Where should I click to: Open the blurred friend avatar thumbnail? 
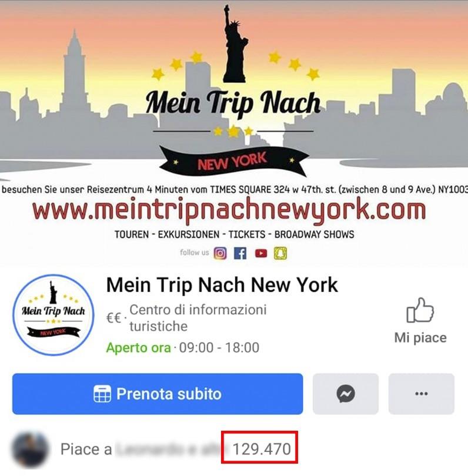[30, 449]
